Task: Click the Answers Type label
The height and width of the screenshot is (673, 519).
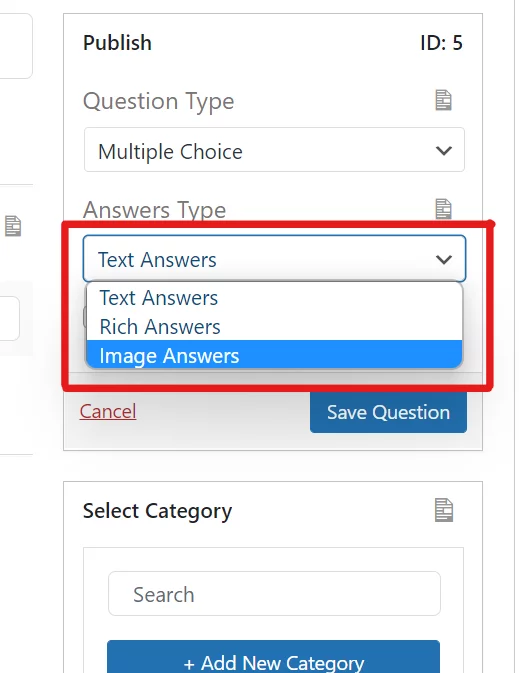Action: click(155, 210)
